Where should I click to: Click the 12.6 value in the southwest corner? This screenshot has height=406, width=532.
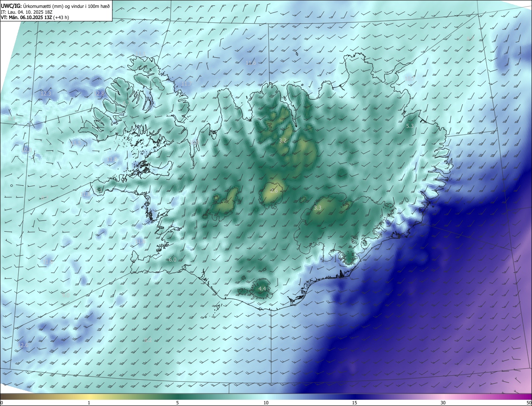pos(23,345)
